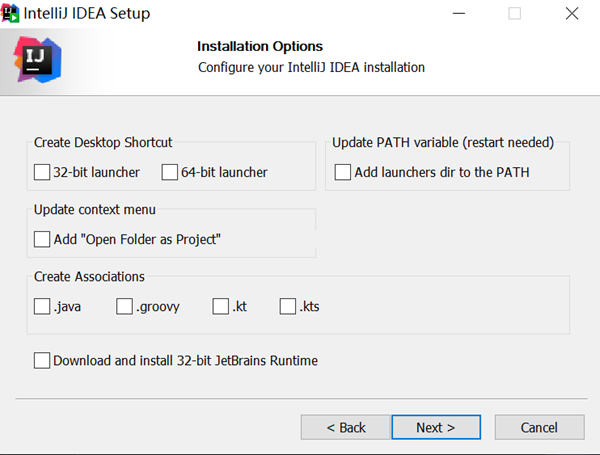Toggle Add "Open Folder as Project" option
This screenshot has height=455, width=600.
[x=42, y=239]
